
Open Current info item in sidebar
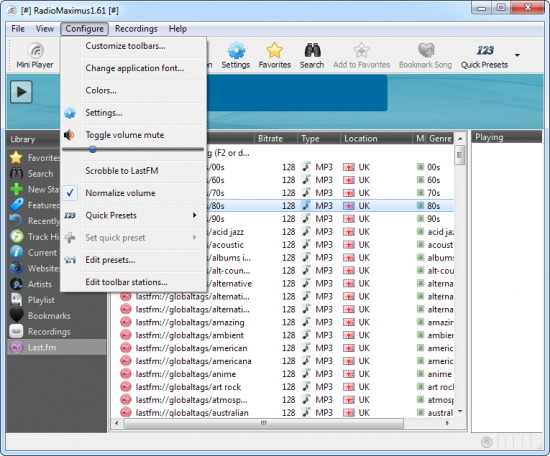34,253
